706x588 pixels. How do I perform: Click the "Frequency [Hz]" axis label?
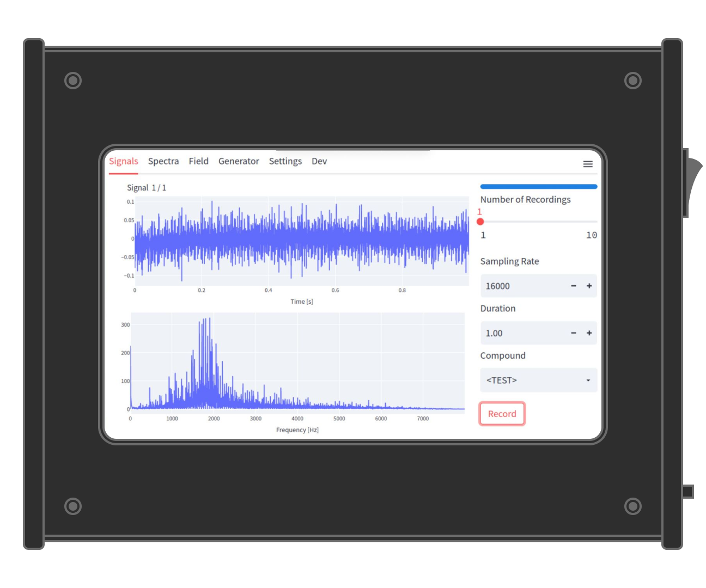pyautogui.click(x=297, y=430)
